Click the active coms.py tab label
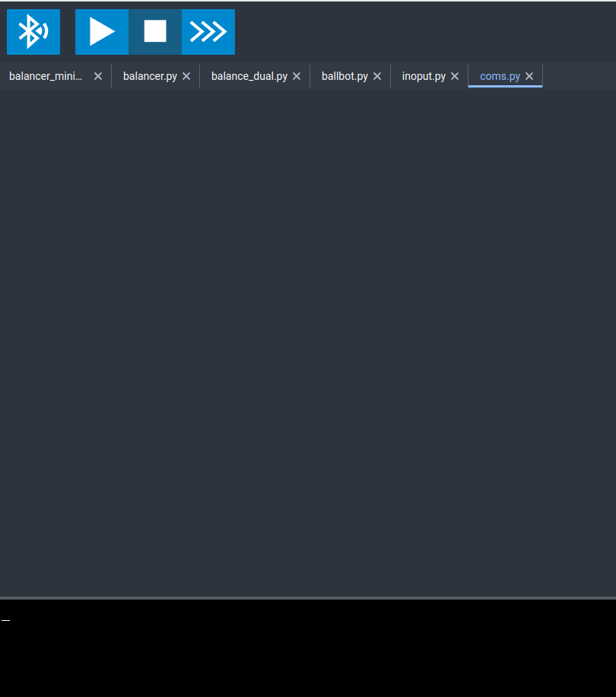 tap(498, 76)
